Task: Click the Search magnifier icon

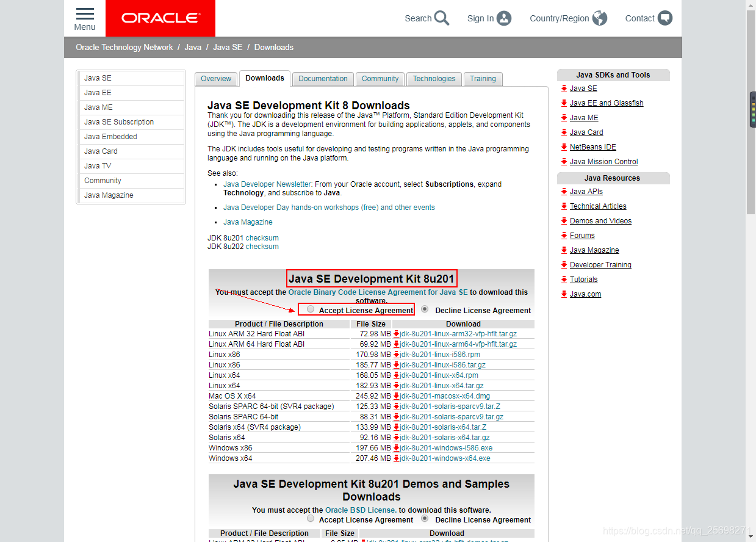Action: (x=442, y=18)
